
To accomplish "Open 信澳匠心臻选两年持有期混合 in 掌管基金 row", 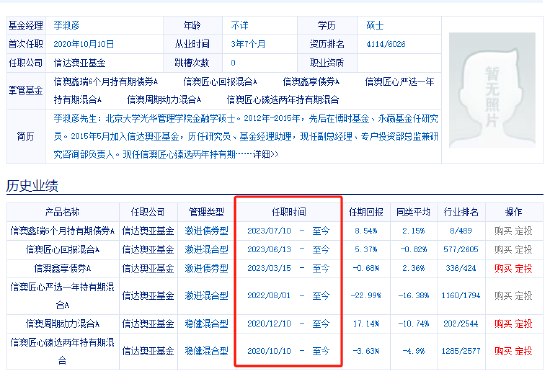I will pos(283,100).
